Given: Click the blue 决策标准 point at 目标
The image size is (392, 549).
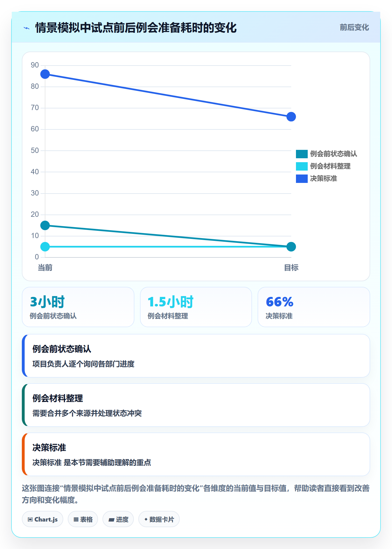Looking at the screenshot, I should (x=291, y=117).
